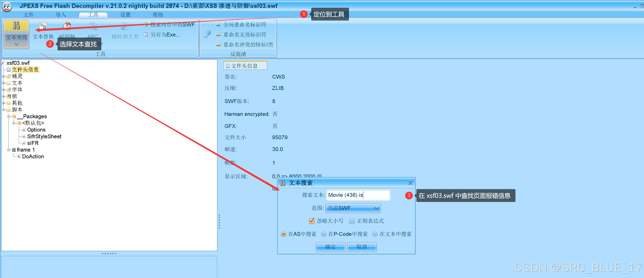Select the 在P-Code中搜索 radio option
This screenshot has height=278, width=644.
[x=324, y=234]
